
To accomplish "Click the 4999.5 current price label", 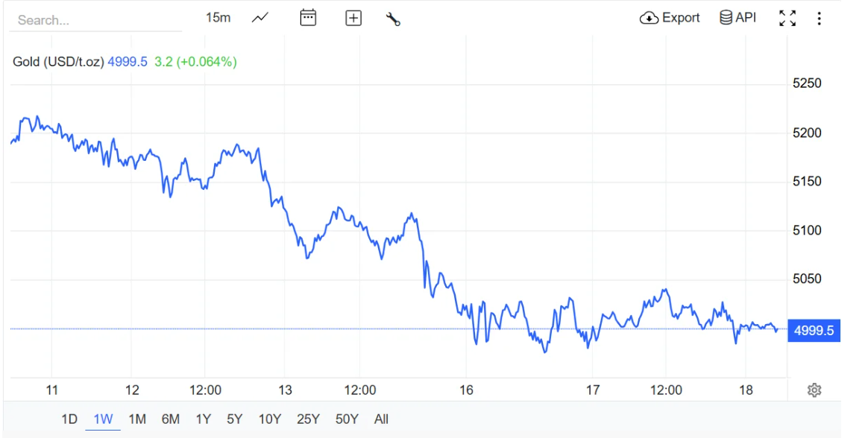I will 814,330.
